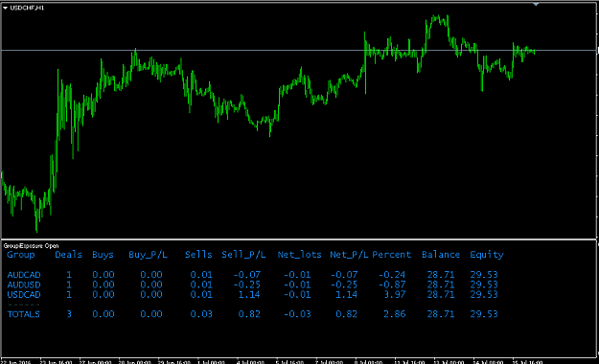
Task: Click TOTALS Equity value 29.53
Action: [484, 314]
